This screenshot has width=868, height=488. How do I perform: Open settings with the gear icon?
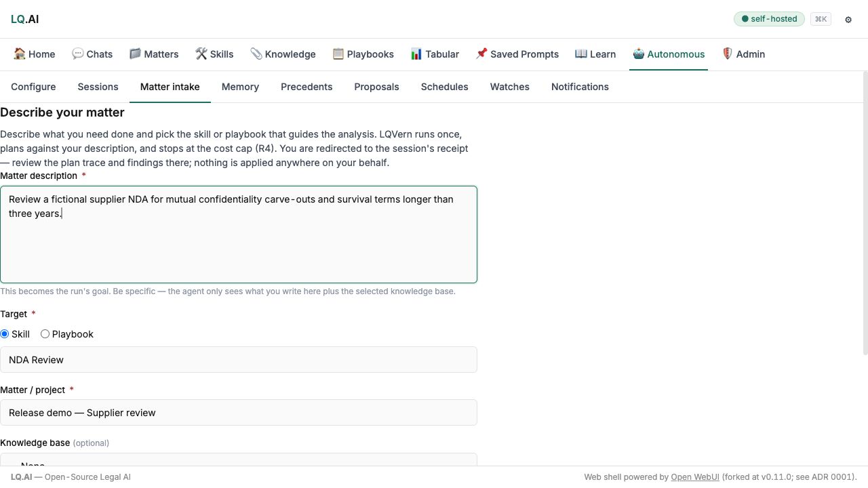pyautogui.click(x=848, y=20)
